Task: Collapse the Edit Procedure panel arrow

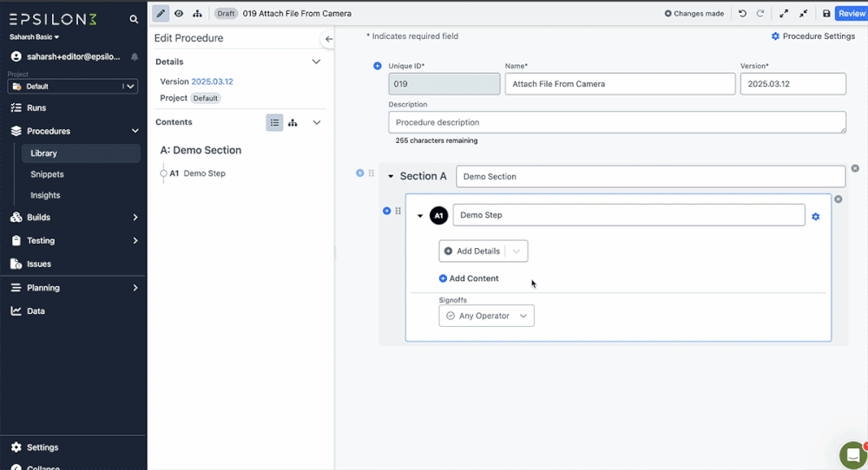Action: coord(328,39)
